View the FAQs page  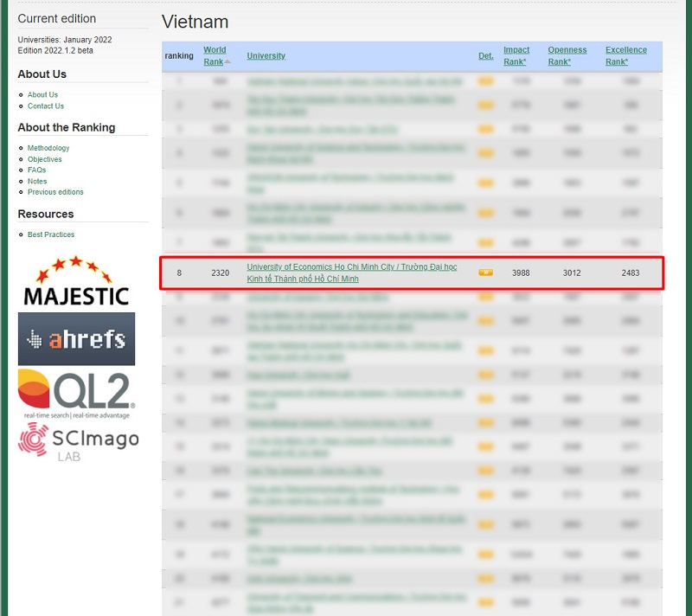click(36, 170)
